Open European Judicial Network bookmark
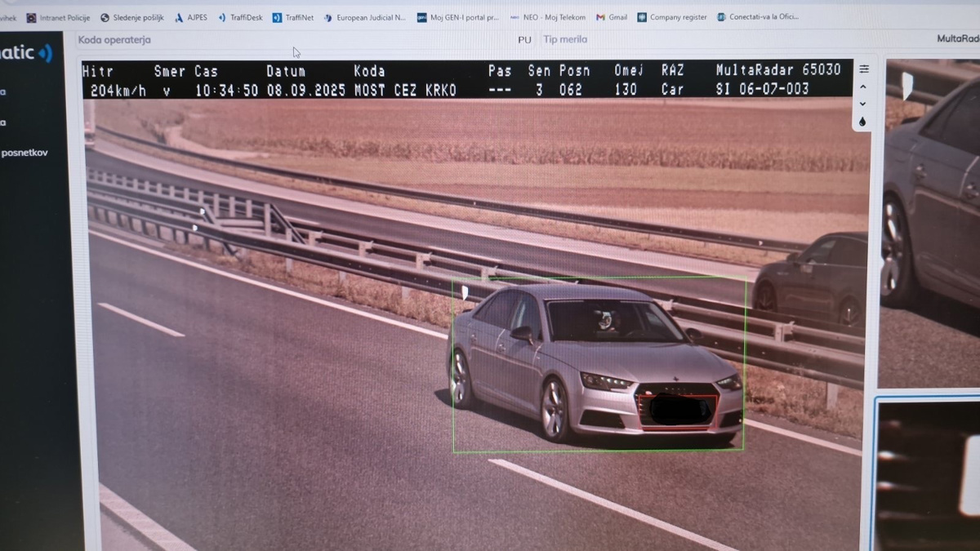 (x=365, y=17)
